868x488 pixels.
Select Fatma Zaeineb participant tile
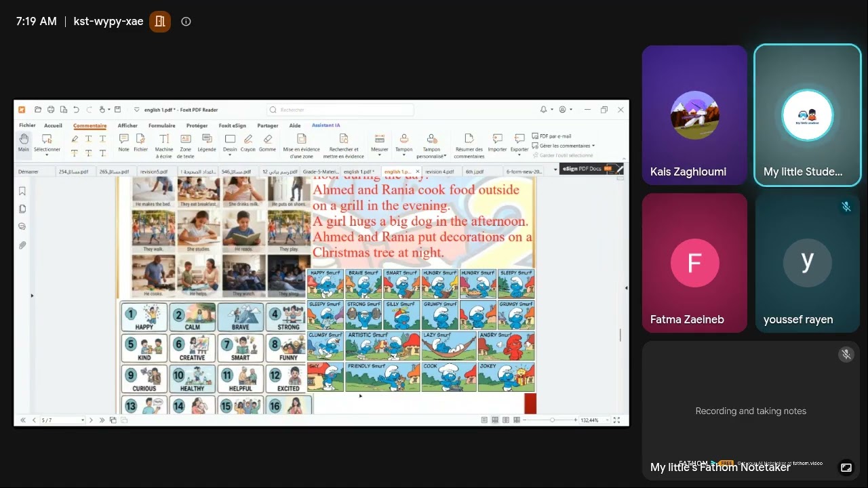(x=694, y=263)
